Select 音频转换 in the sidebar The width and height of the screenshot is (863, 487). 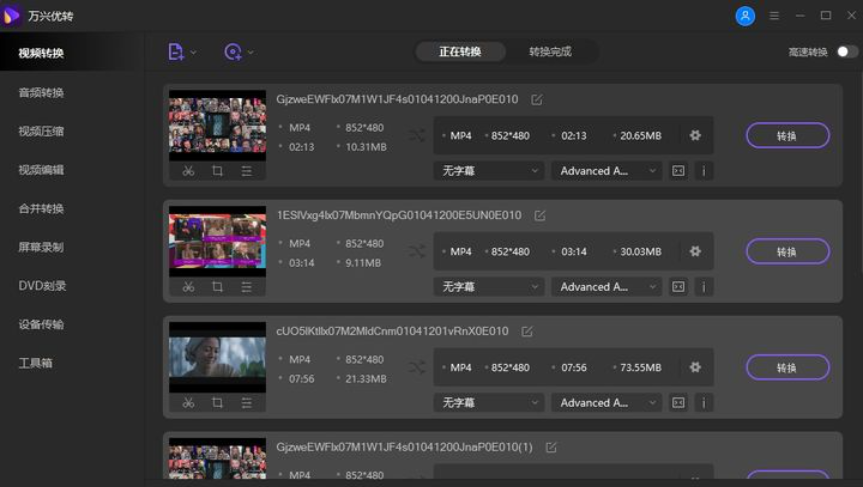(41, 92)
